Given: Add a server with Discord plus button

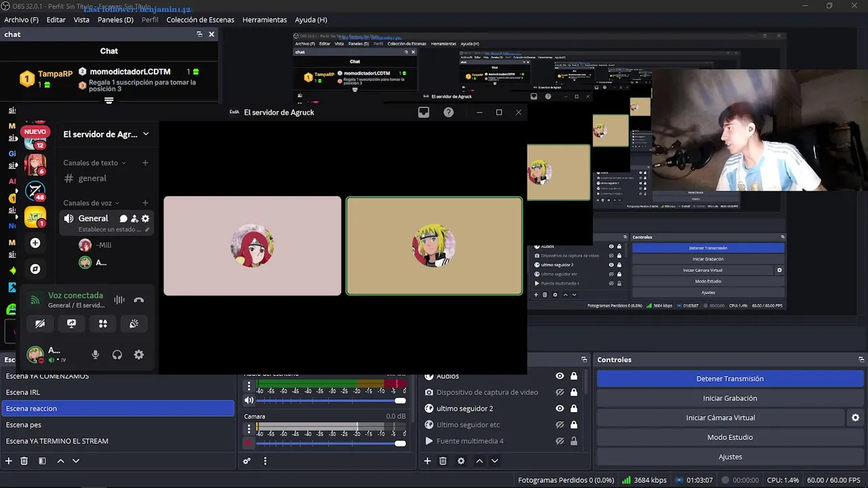Looking at the screenshot, I should 35,243.
